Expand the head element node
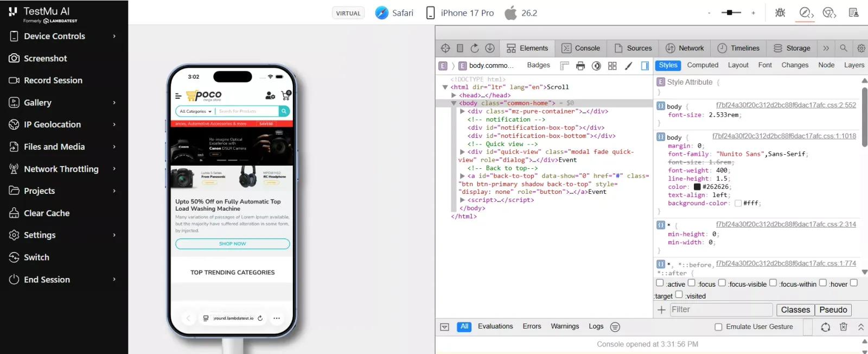This screenshot has width=868, height=354. [454, 95]
